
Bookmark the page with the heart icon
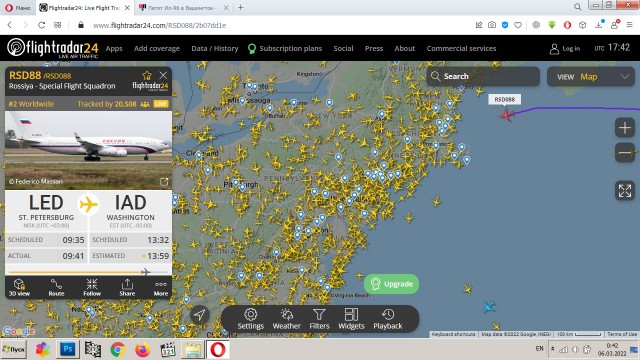518,25
